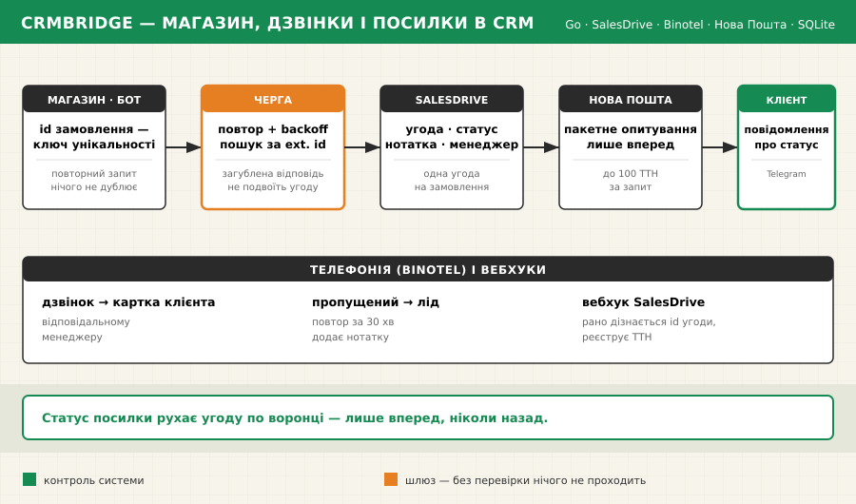Click the note 'до 100 ТТН за запит'
This screenshot has width=856, height=504.
[631, 180]
